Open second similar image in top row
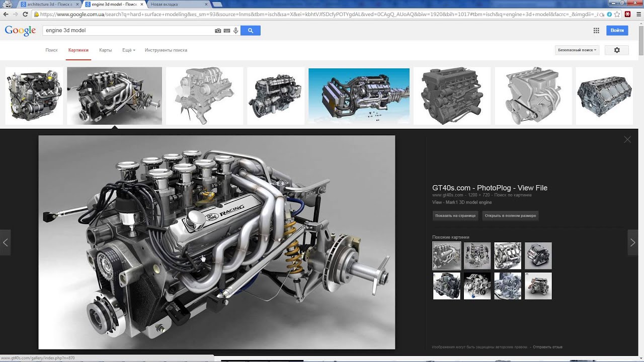The height and width of the screenshot is (362, 644). click(477, 256)
